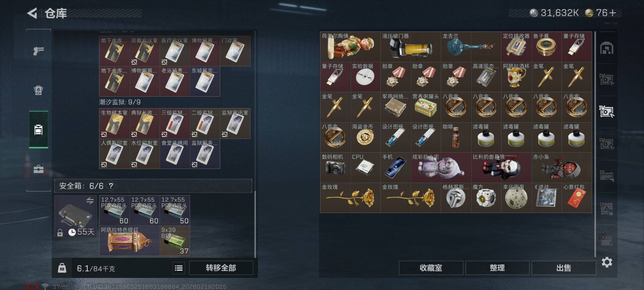
Task: Click the weight lock icon beside 6.1/84千克
Action: (62, 268)
